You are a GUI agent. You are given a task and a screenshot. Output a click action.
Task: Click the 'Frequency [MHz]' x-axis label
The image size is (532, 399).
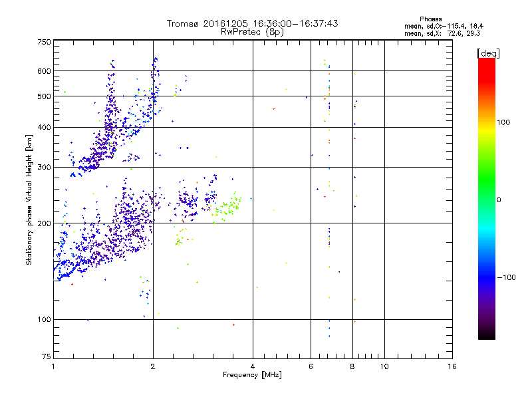pyautogui.click(x=252, y=375)
